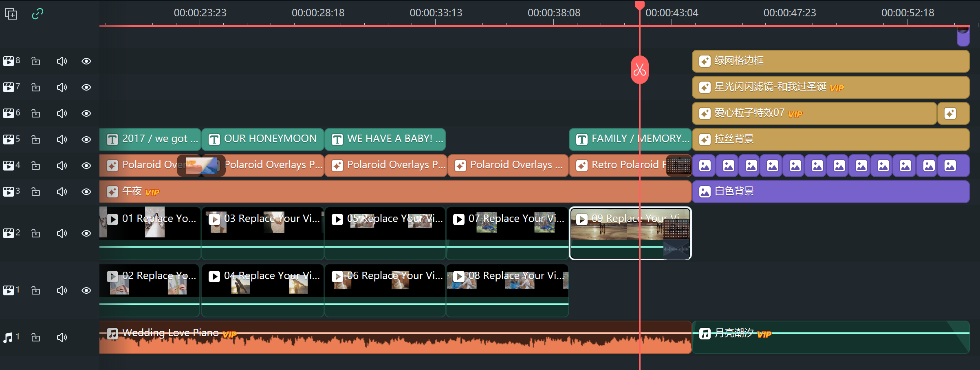Click ruler at timecode 00:00:47:23
Viewport: 980px width, 370px height.
coord(790,13)
